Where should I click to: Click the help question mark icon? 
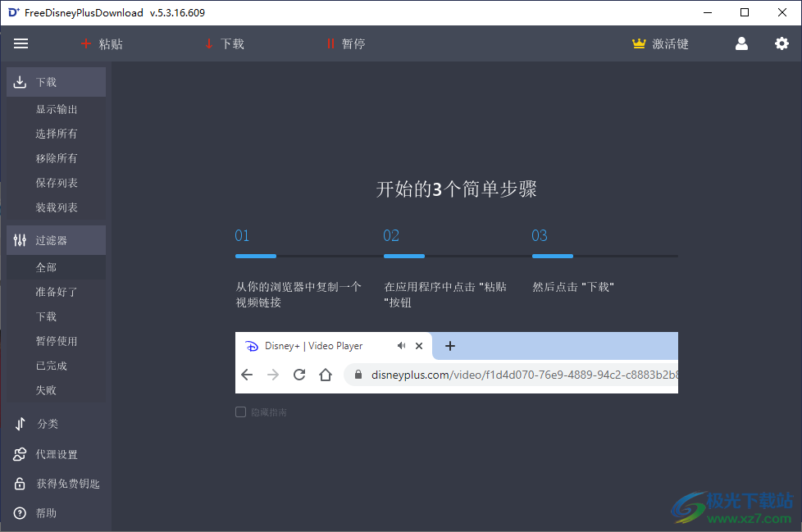click(x=20, y=513)
